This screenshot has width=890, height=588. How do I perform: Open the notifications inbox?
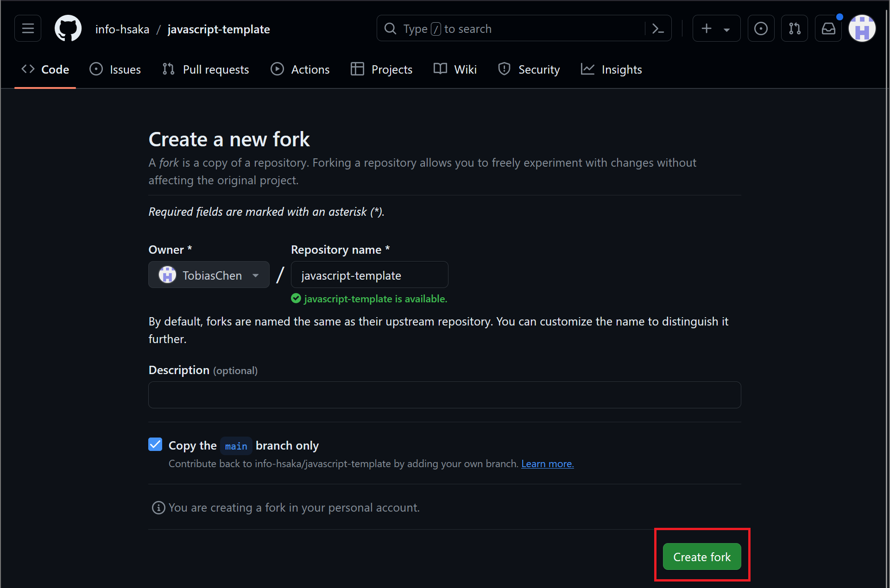coord(828,29)
